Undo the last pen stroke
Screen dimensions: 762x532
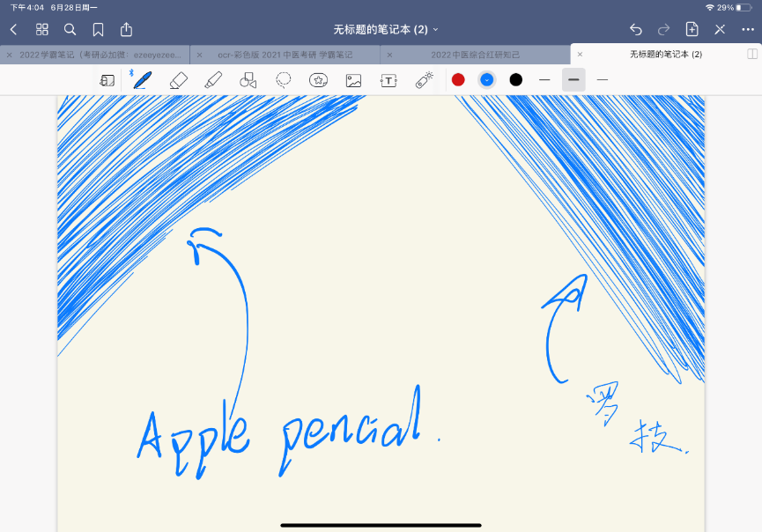pos(635,29)
